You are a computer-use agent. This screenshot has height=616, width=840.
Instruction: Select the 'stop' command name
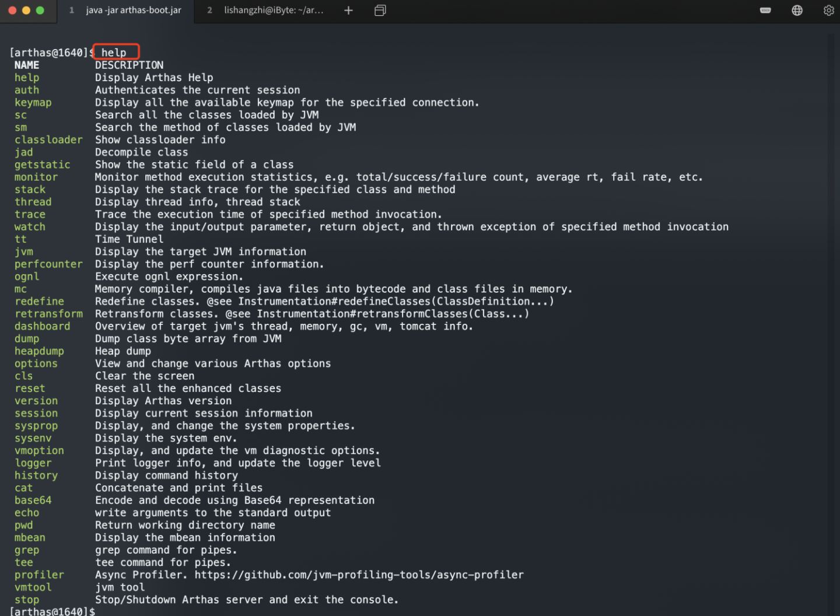(27, 600)
